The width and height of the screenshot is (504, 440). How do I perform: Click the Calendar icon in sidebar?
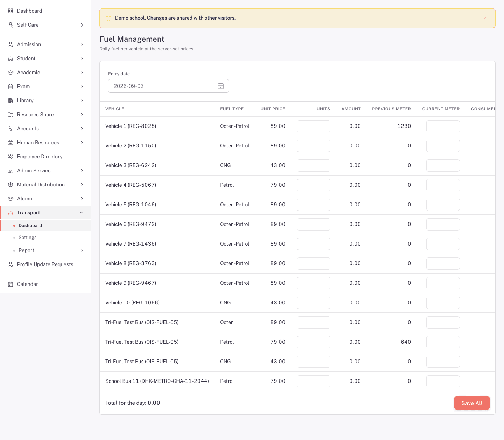10,284
